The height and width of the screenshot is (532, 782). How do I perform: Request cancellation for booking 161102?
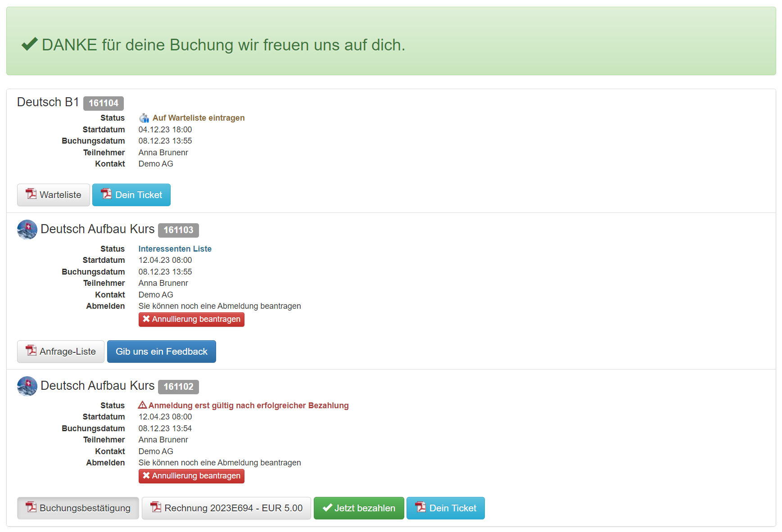pyautogui.click(x=191, y=476)
